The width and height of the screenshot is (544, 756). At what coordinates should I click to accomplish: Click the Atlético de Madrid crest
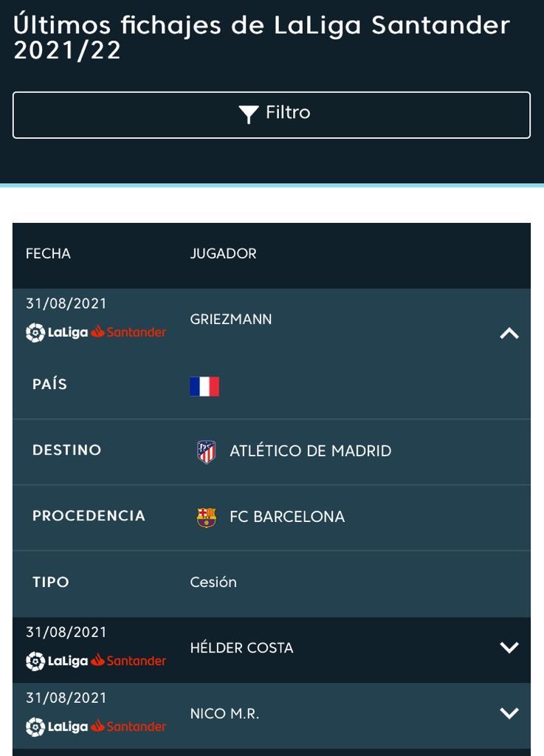tap(207, 451)
